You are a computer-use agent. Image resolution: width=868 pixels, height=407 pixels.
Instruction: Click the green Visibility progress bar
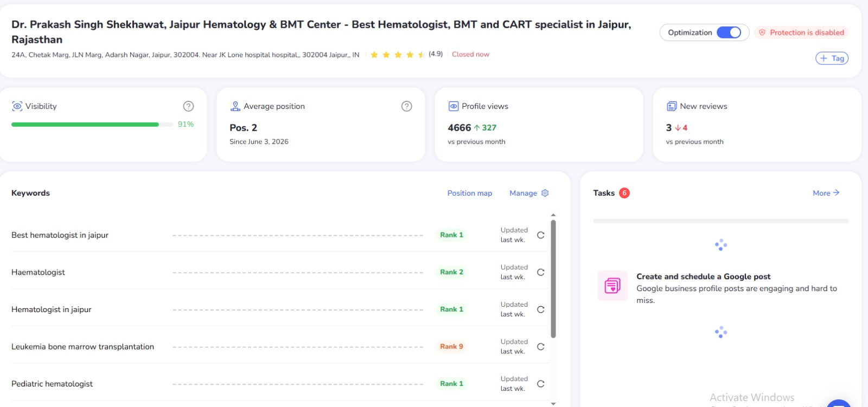click(x=85, y=125)
